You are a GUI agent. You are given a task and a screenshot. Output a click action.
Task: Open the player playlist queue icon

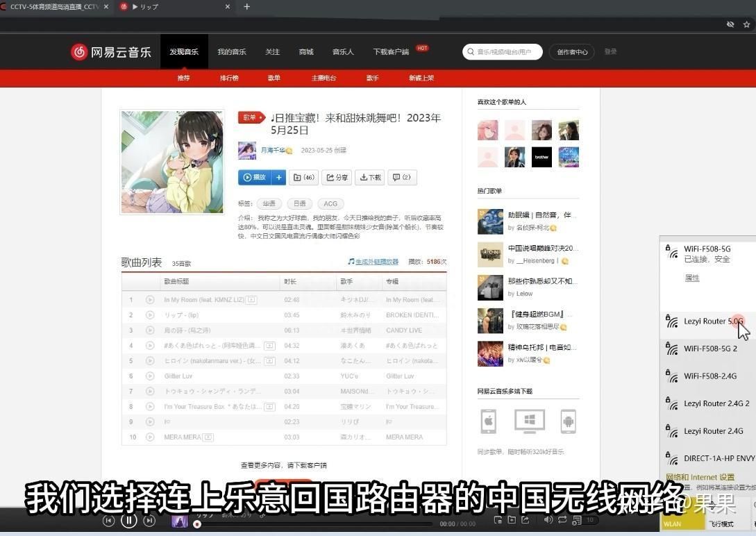(577, 520)
